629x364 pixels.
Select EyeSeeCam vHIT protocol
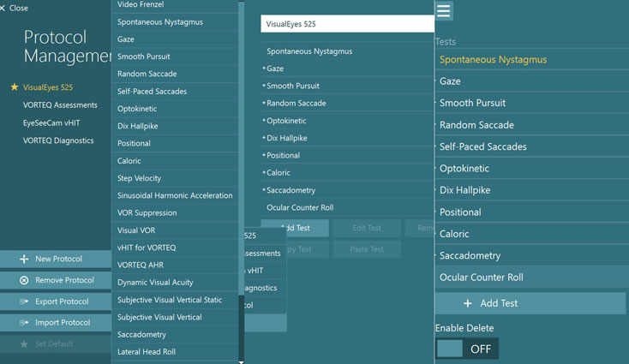tap(51, 123)
